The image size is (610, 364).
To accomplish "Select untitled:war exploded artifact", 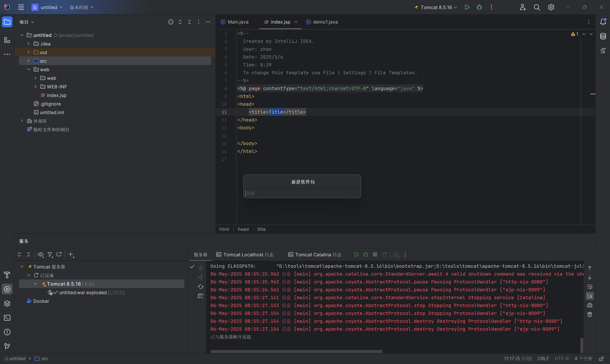I will (86, 292).
